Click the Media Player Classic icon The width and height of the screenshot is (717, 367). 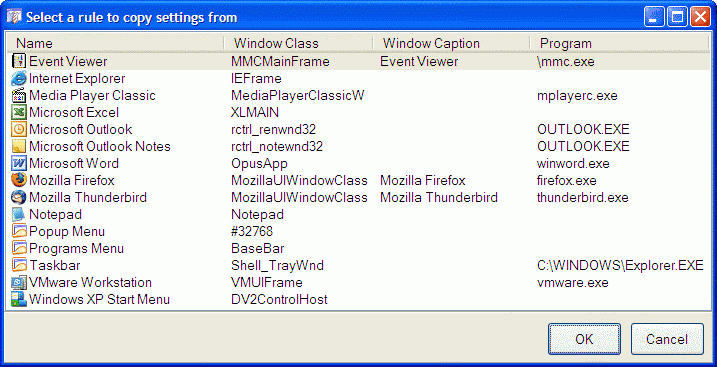(x=19, y=96)
